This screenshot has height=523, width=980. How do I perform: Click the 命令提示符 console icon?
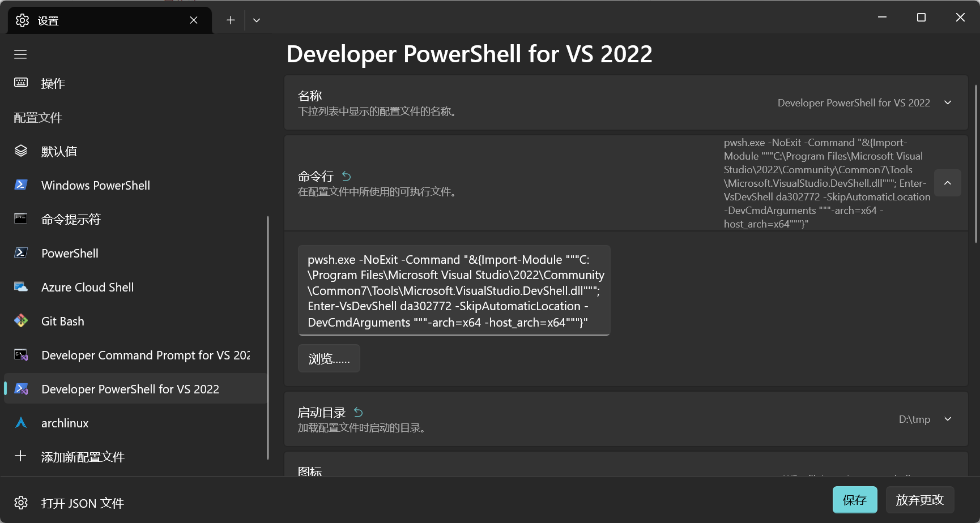pos(21,218)
